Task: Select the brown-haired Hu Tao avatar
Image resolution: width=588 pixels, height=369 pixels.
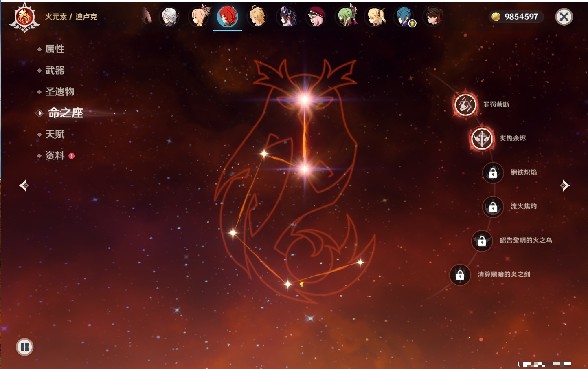Action: click(x=433, y=17)
